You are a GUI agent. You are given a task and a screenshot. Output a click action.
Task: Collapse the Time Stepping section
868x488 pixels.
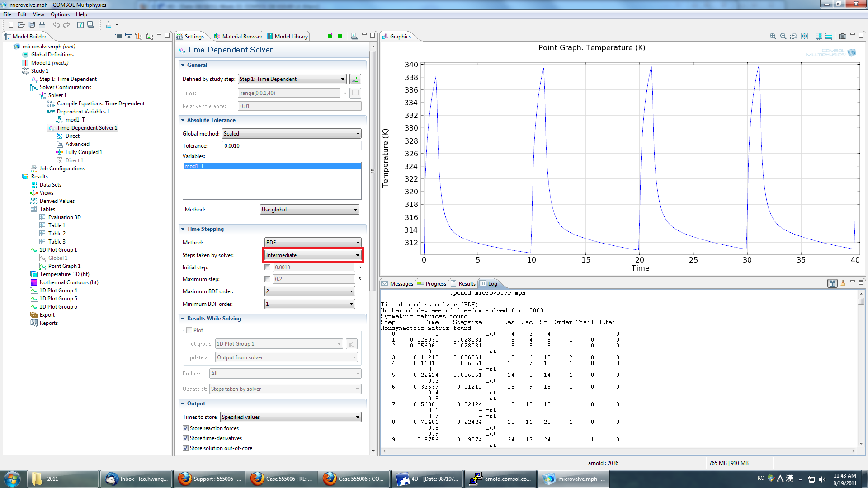coord(183,229)
